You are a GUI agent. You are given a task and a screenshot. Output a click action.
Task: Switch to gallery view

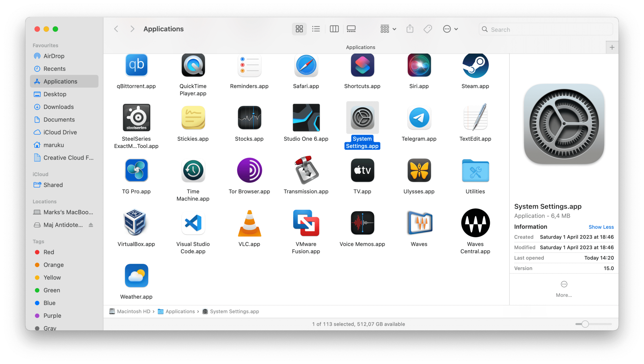351,29
